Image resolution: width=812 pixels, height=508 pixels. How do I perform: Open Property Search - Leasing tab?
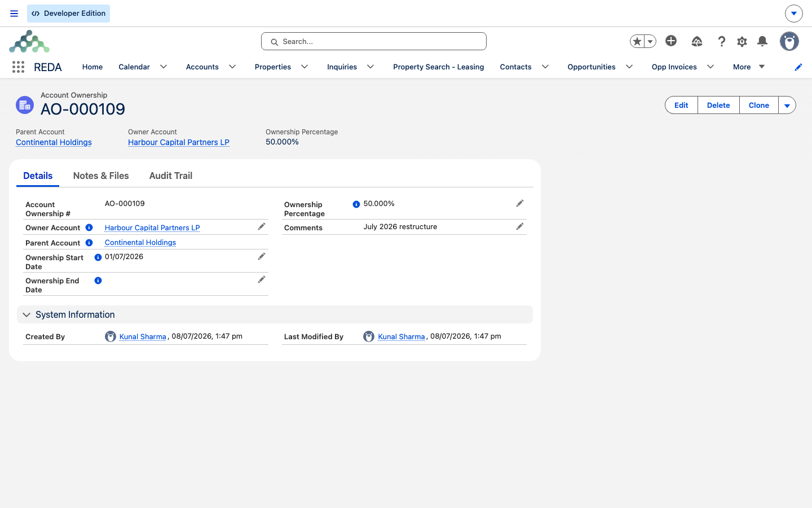coord(439,67)
